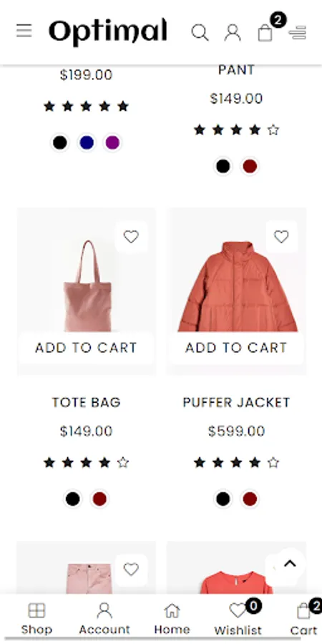Choose the blue color swatch
Image resolution: width=322 pixels, height=644 pixels.
(87, 142)
